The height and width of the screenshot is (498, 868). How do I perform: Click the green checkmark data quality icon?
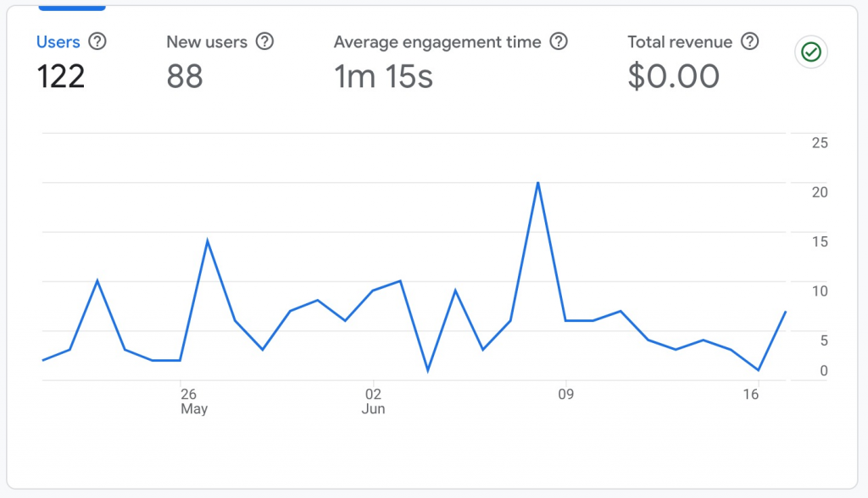tap(811, 53)
